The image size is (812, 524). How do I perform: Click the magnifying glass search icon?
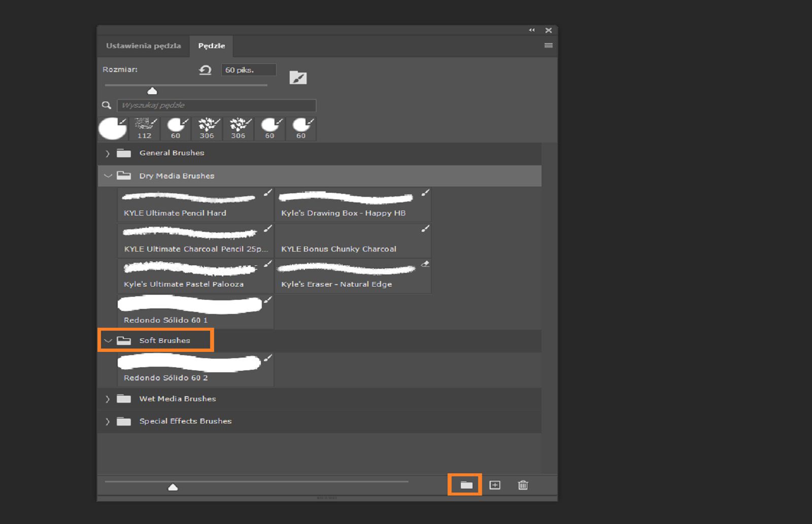pyautogui.click(x=106, y=105)
